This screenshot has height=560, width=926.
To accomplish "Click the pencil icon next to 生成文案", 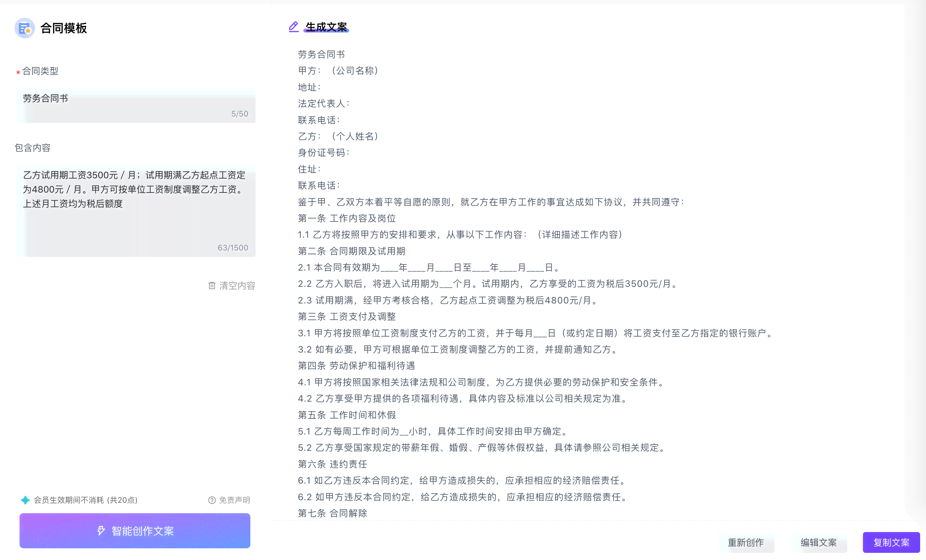I will tap(293, 26).
